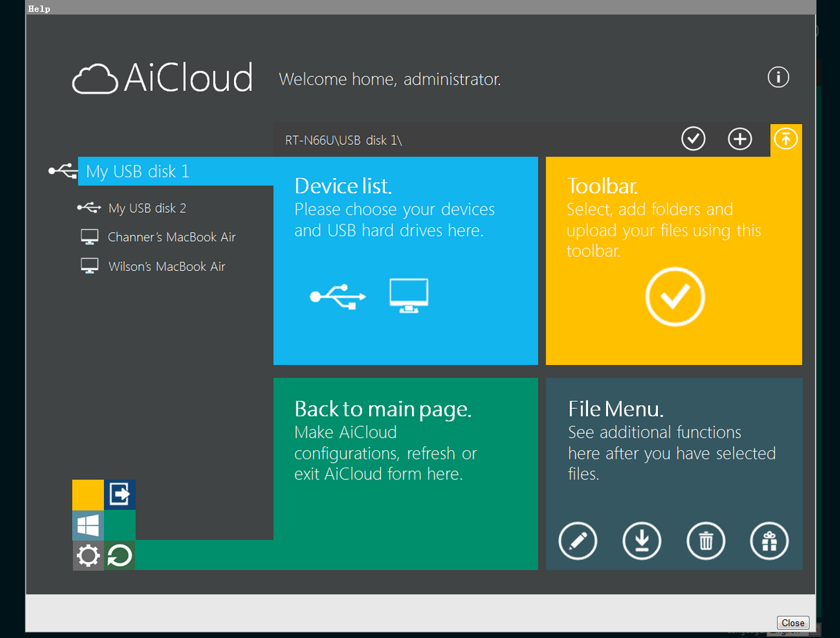Open the Help menu

point(39,9)
